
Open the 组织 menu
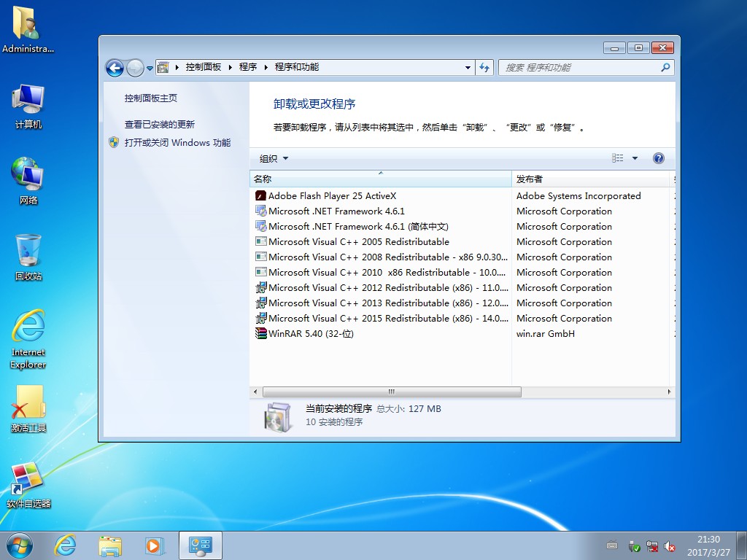tap(274, 158)
